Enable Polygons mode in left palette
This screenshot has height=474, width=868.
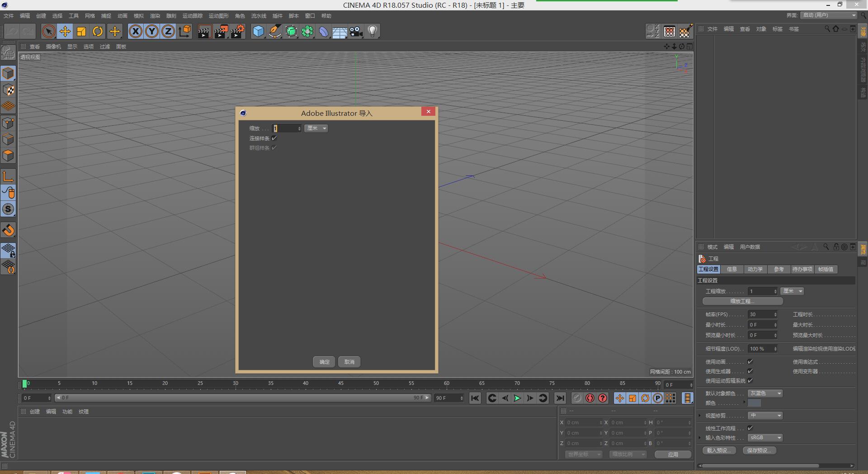8,156
